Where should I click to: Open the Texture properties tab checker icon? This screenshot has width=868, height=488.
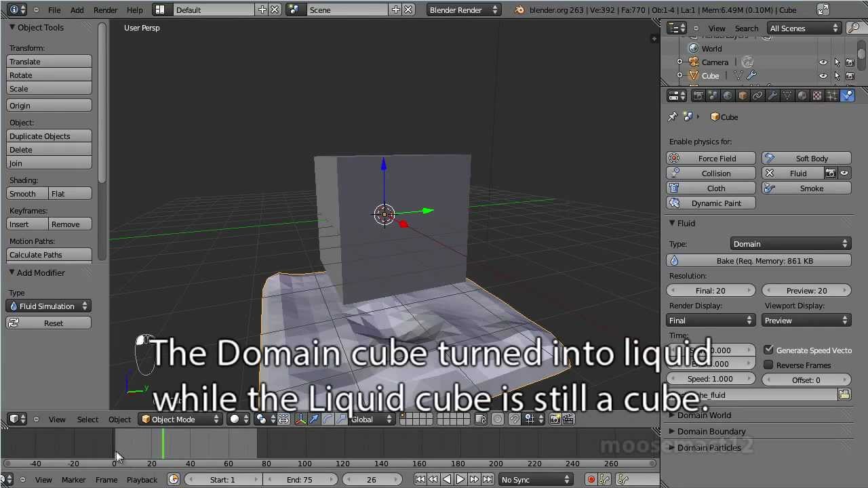click(x=817, y=96)
